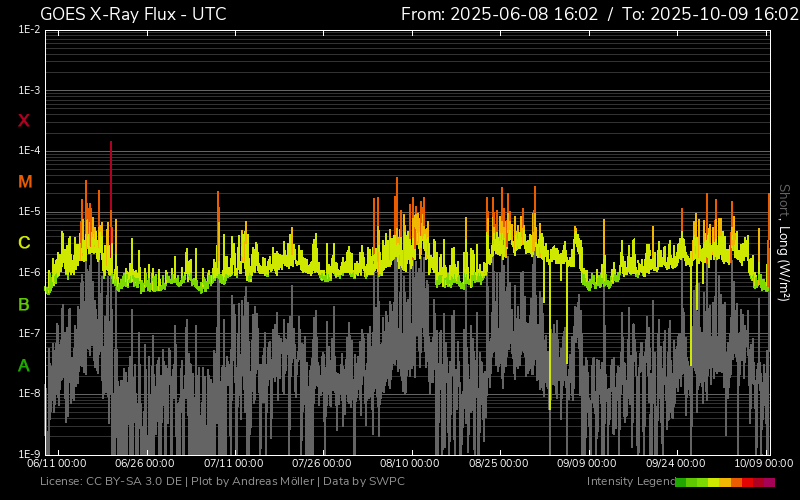
Task: Select the 06/26 00:00 date tick label
Action: coord(144,464)
